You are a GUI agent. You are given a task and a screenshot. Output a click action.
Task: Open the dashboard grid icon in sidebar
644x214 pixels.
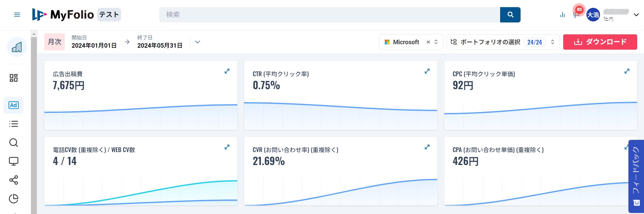[x=14, y=78]
